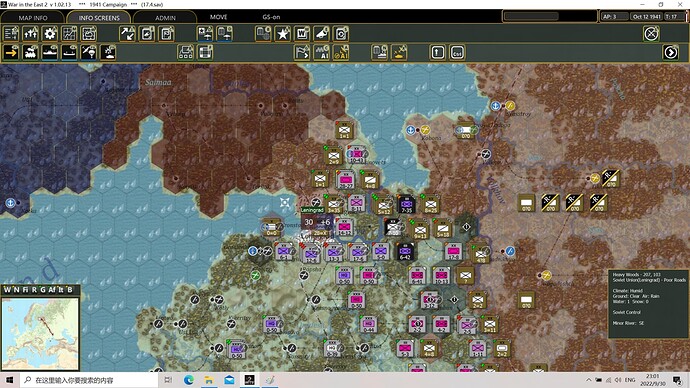
Task: Click the Leningrad city label on map
Action: click(312, 210)
